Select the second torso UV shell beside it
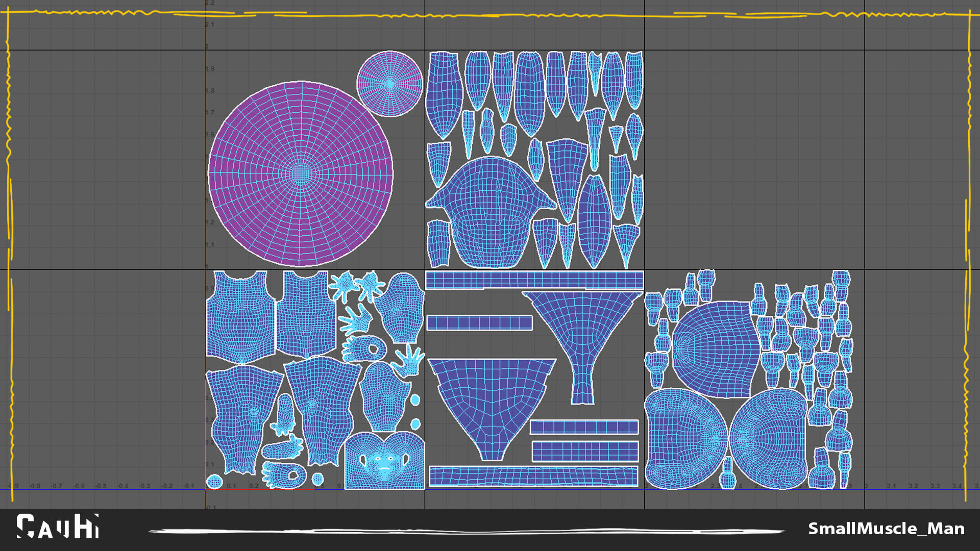Screen dimensions: 980x551 306,316
